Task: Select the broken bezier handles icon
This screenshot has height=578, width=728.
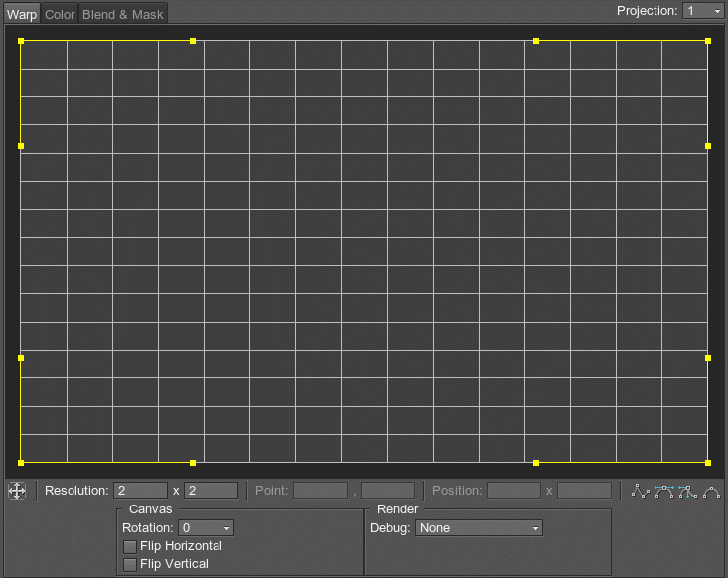Action: 687,491
